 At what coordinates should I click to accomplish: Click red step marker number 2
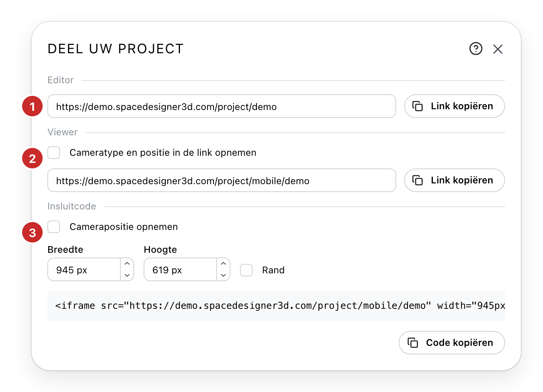coord(32,159)
